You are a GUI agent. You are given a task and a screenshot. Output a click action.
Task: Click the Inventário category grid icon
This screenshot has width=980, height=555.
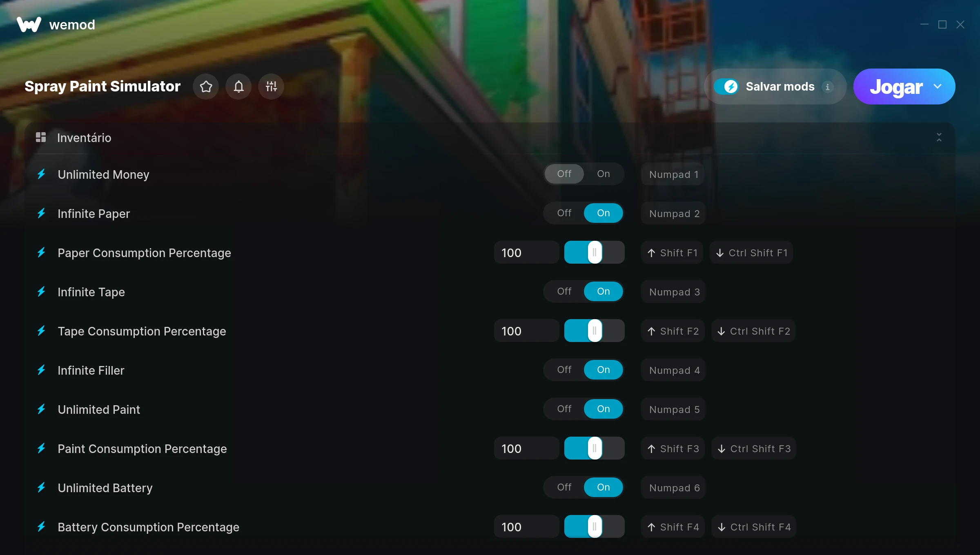[x=41, y=137]
